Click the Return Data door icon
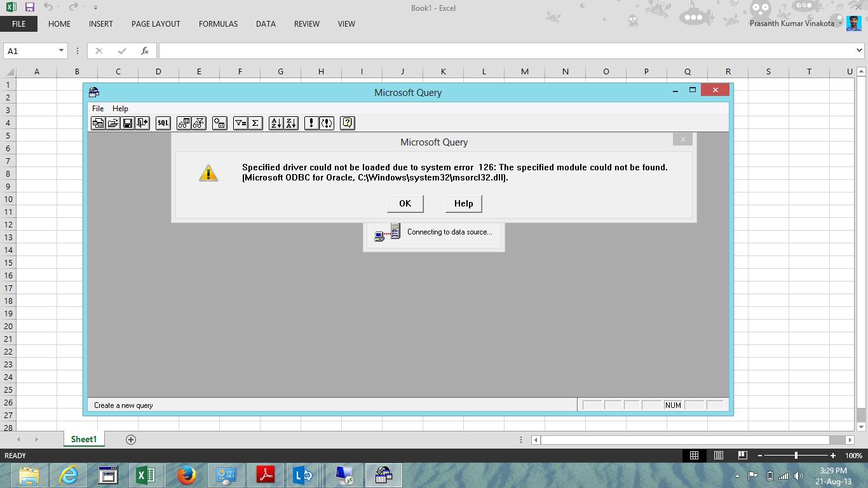The image size is (868, 488). [142, 123]
